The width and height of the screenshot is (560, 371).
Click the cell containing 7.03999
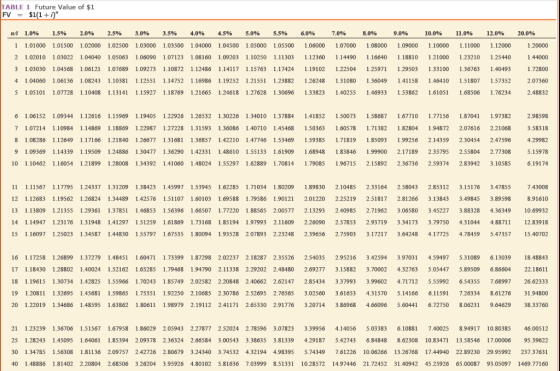(256, 364)
